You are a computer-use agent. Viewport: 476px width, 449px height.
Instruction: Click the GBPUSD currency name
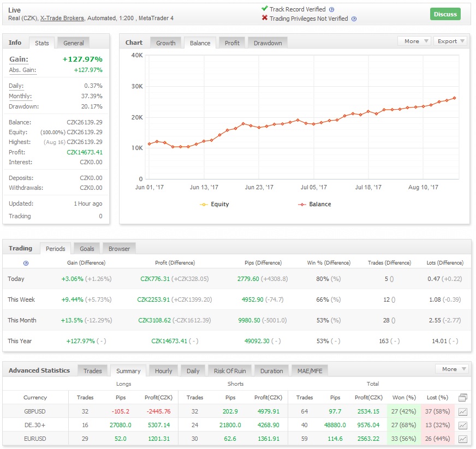pyautogui.click(x=35, y=411)
